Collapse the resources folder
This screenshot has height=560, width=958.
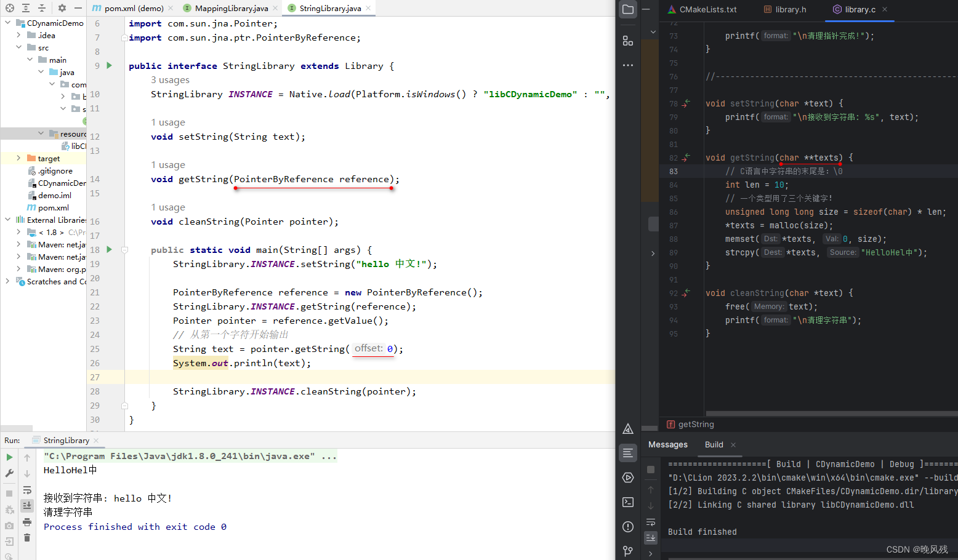41,134
